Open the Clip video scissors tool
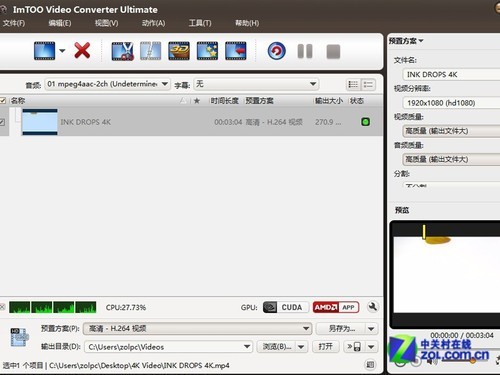 [x=122, y=51]
